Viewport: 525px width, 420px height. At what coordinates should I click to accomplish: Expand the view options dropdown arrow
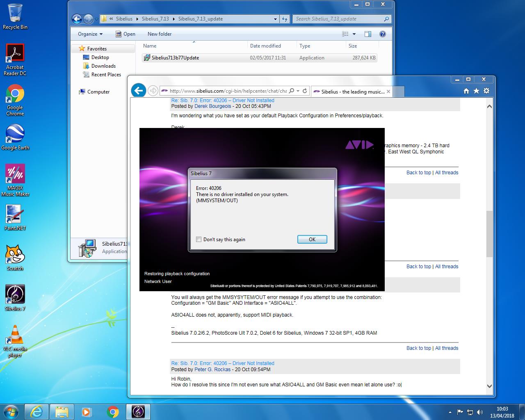click(354, 34)
